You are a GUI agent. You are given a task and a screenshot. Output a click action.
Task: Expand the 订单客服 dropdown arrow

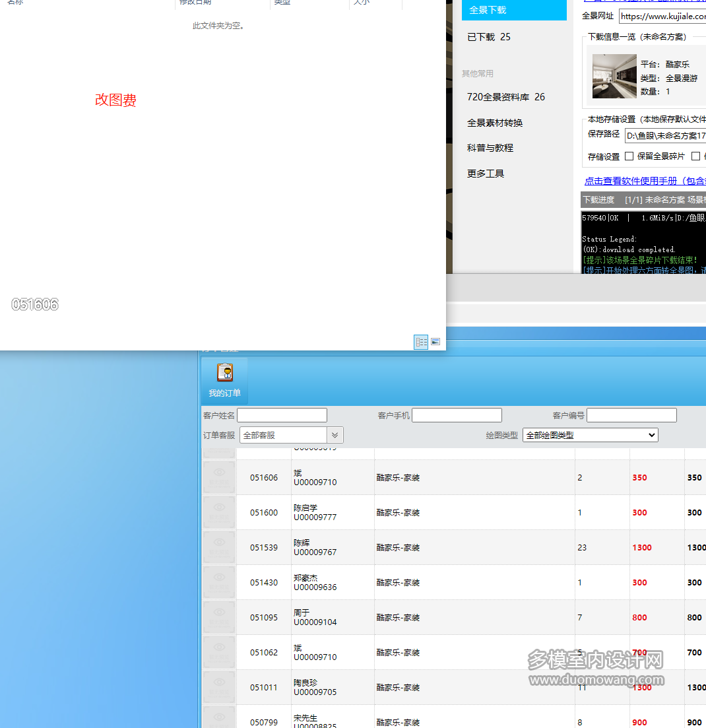335,435
